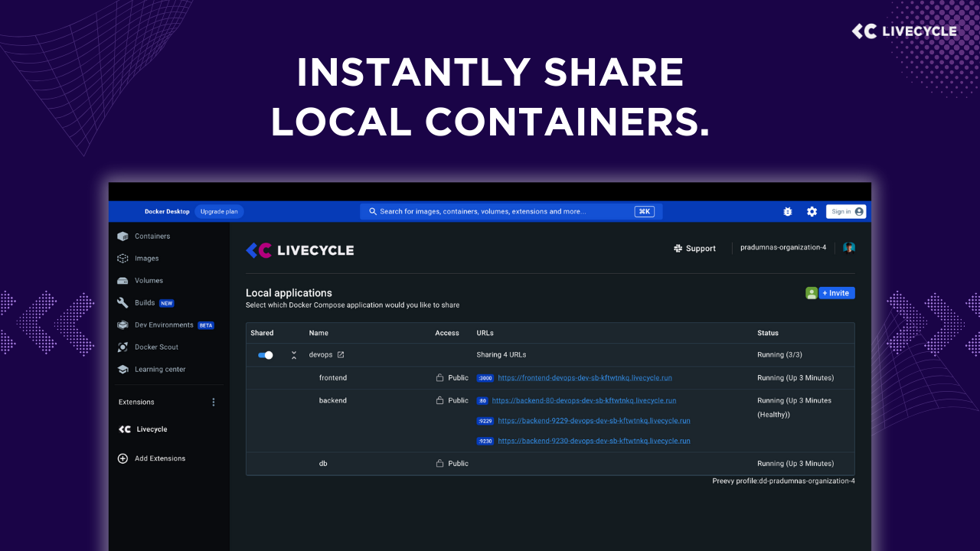Click the lock icon in db row
Viewport: 980px width, 551px height.
439,464
